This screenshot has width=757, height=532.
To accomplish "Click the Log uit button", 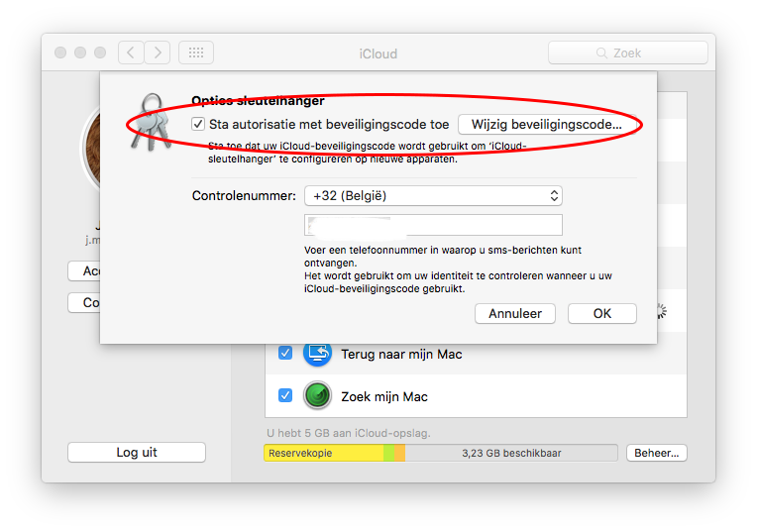I will click(x=137, y=453).
